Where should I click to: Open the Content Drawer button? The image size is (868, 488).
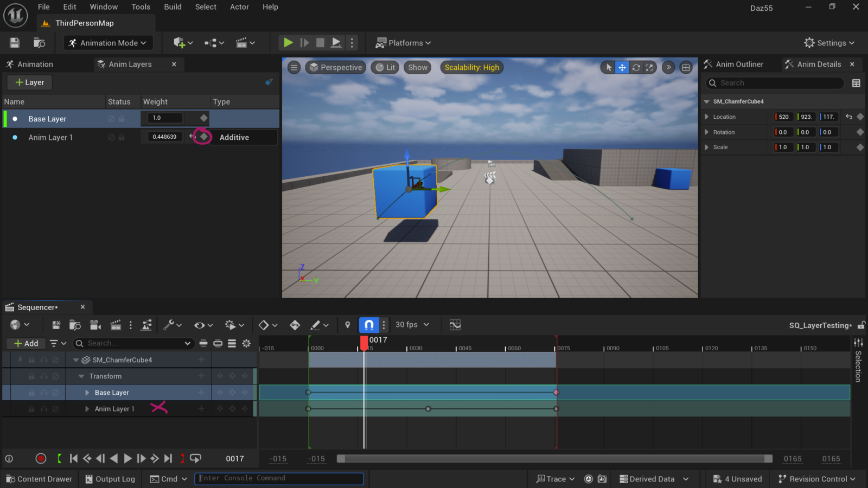[x=39, y=479]
